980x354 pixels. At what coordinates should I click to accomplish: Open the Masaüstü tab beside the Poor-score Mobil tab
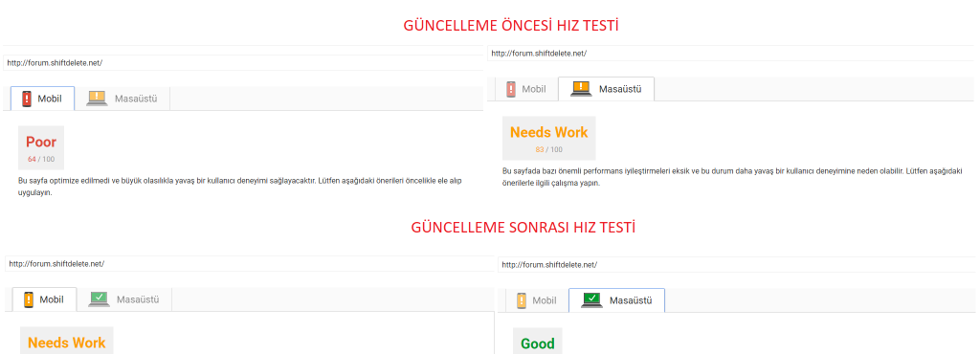(122, 99)
